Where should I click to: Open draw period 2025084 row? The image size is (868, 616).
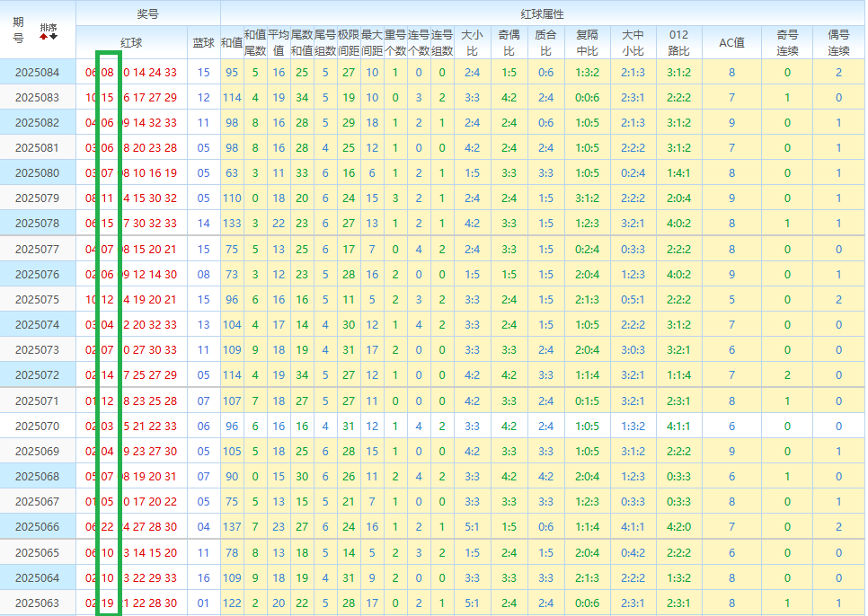coord(38,73)
